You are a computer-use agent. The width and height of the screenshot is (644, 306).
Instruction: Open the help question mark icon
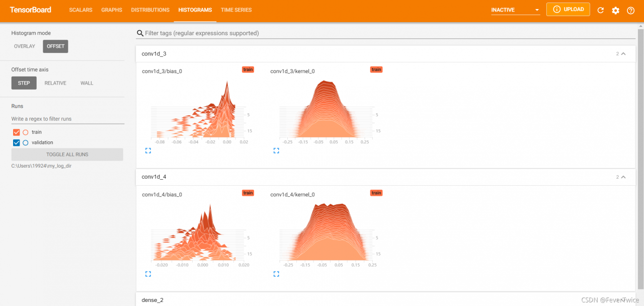pyautogui.click(x=630, y=10)
